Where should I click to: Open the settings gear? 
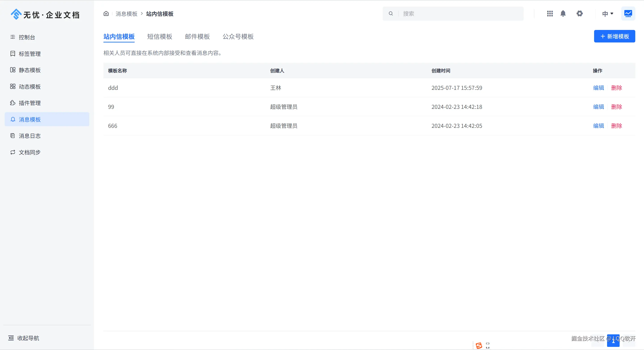point(580,13)
